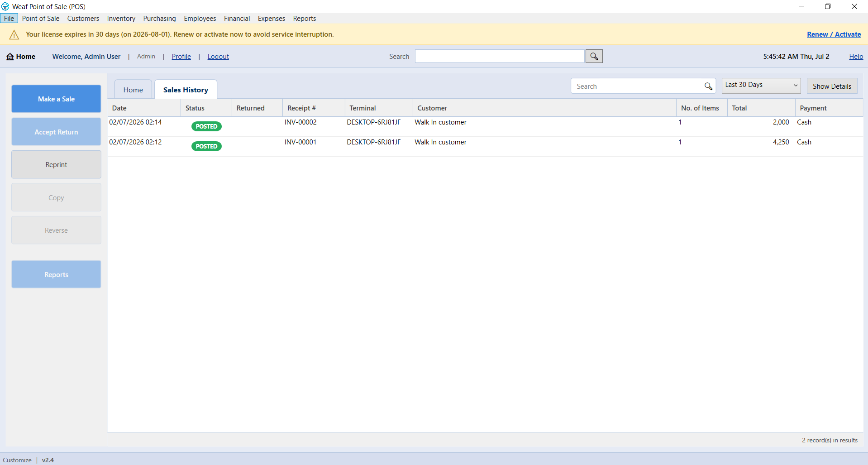Click the Sales History search magnifier icon

(708, 86)
